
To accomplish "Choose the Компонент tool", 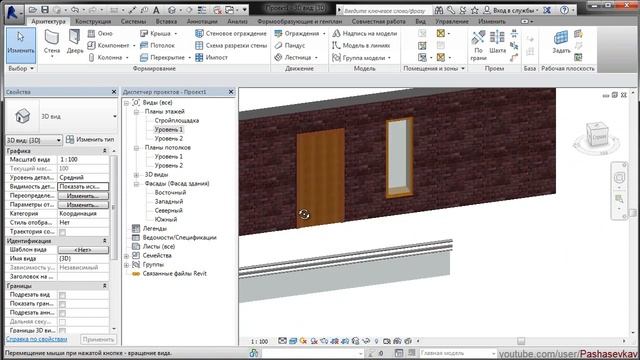I will pyautogui.click(x=109, y=45).
